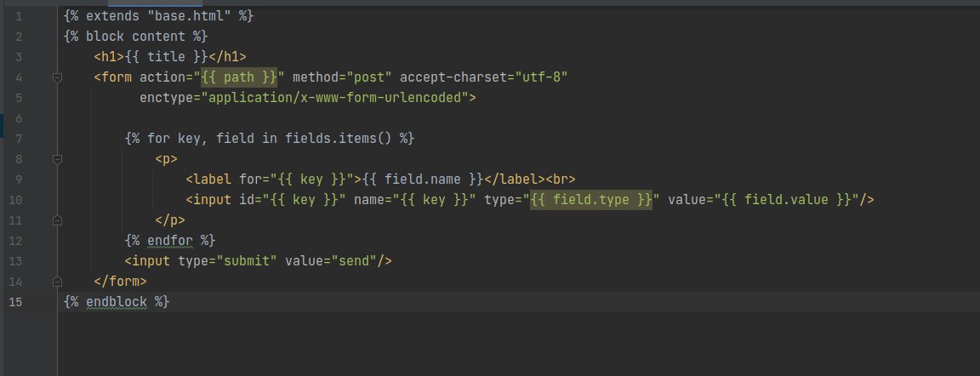Click the endblock keyword on line 15
The width and height of the screenshot is (980, 376).
(x=117, y=302)
